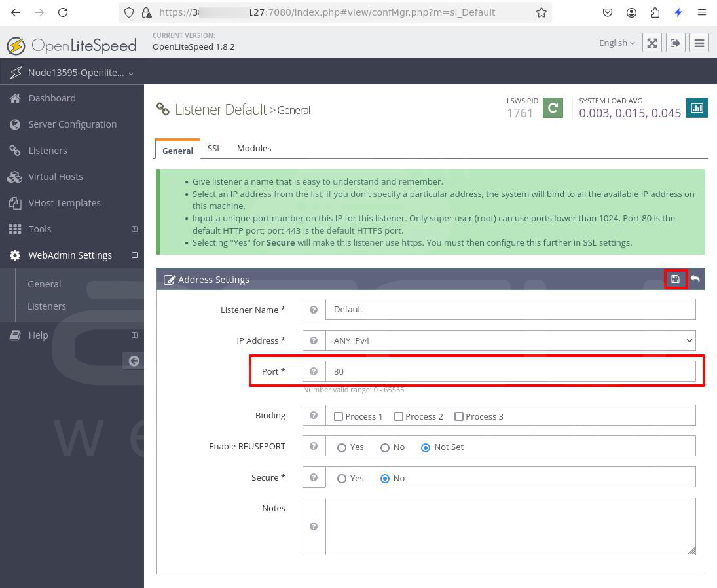Click the graceful restart green icon
This screenshot has height=588, width=717.
pos(553,108)
